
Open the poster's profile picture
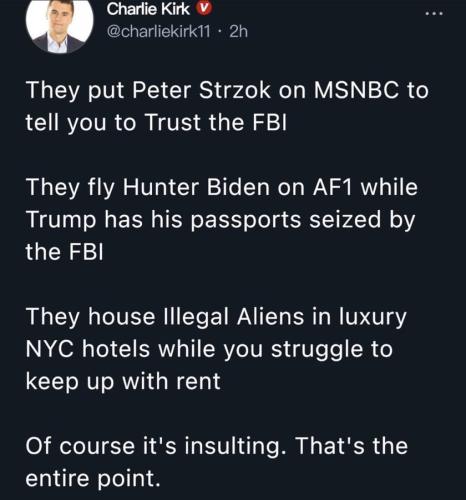pyautogui.click(x=59, y=25)
